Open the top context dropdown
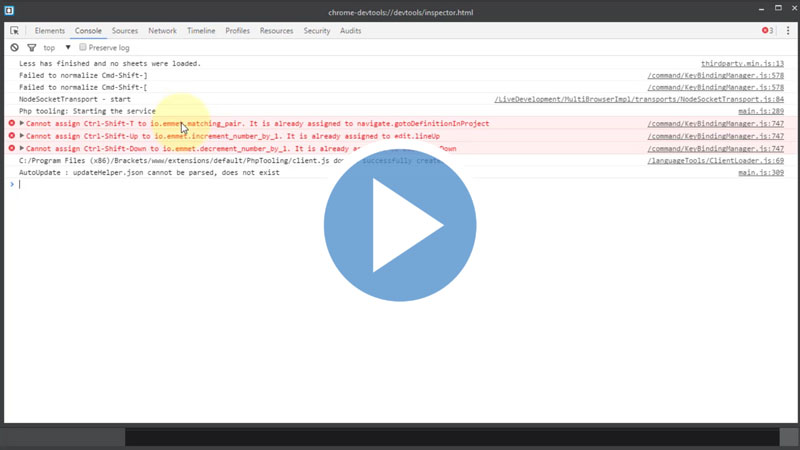The height and width of the screenshot is (450, 800). [57, 47]
